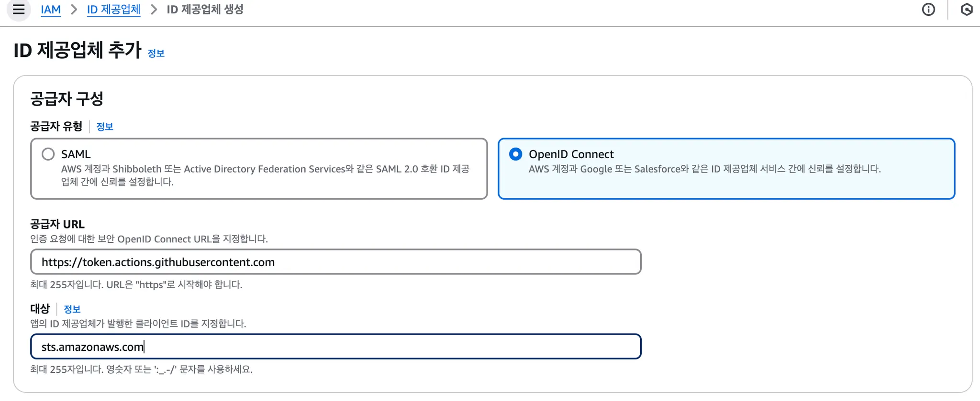Click the ID 제공업체 생성 breadcrumb item
Viewport: 980px width, 401px height.
pos(205,10)
